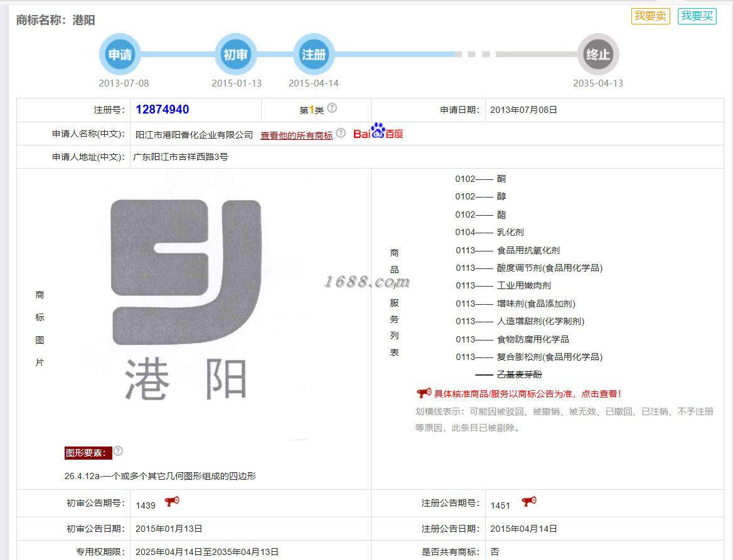The width and height of the screenshot is (733, 560).
Task: Click the 注册 timeline circle
Action: tap(314, 55)
